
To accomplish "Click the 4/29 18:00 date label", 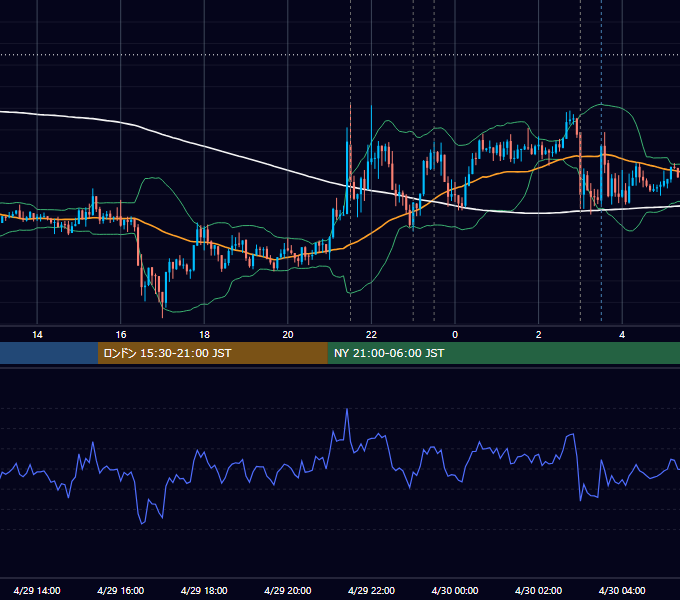I will pos(204,590).
